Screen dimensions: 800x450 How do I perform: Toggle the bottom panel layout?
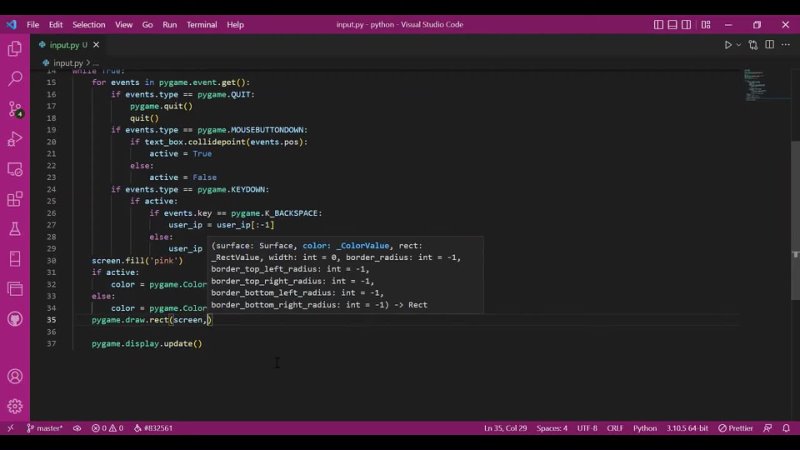(x=672, y=24)
